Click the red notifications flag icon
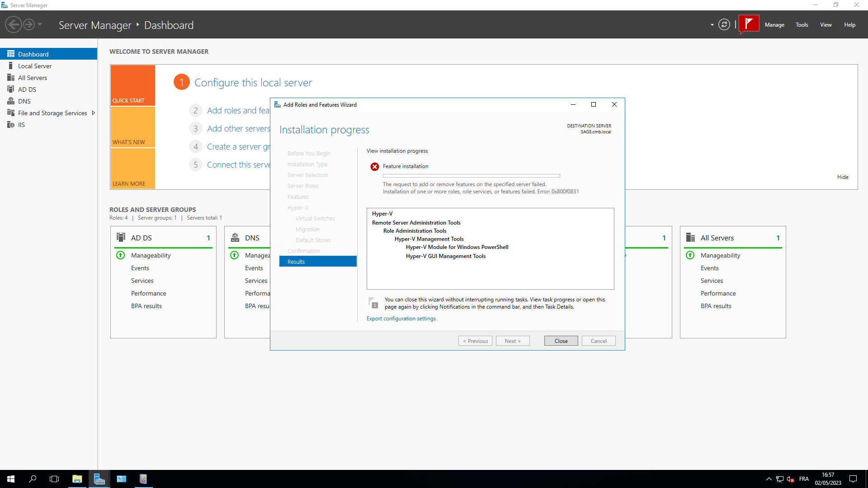This screenshot has height=488, width=868. [x=749, y=24]
